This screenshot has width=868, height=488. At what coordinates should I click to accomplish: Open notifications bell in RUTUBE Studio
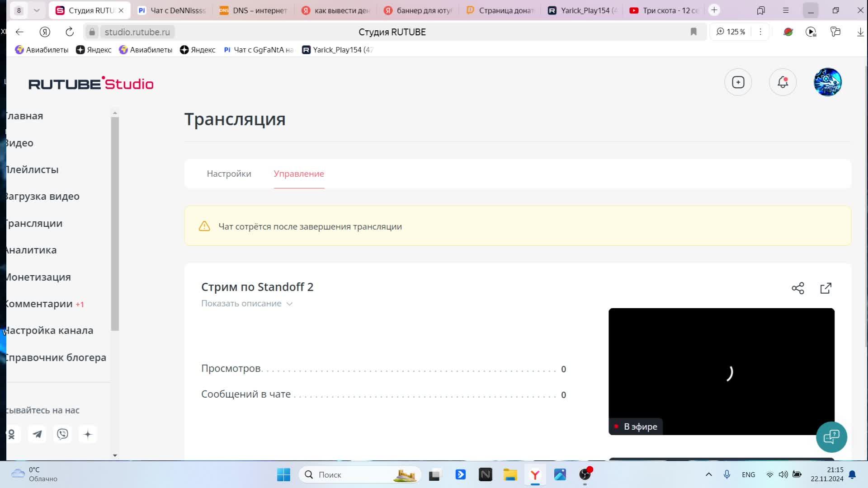coord(783,82)
